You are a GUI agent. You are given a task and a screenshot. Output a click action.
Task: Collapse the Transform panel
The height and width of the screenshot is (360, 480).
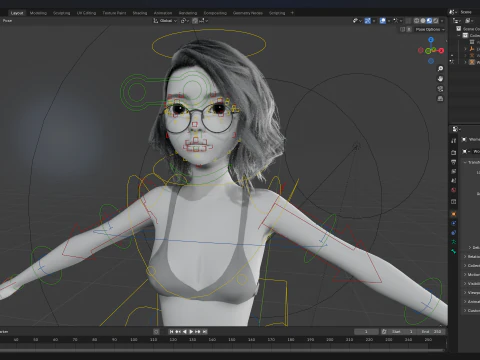[x=465, y=162]
